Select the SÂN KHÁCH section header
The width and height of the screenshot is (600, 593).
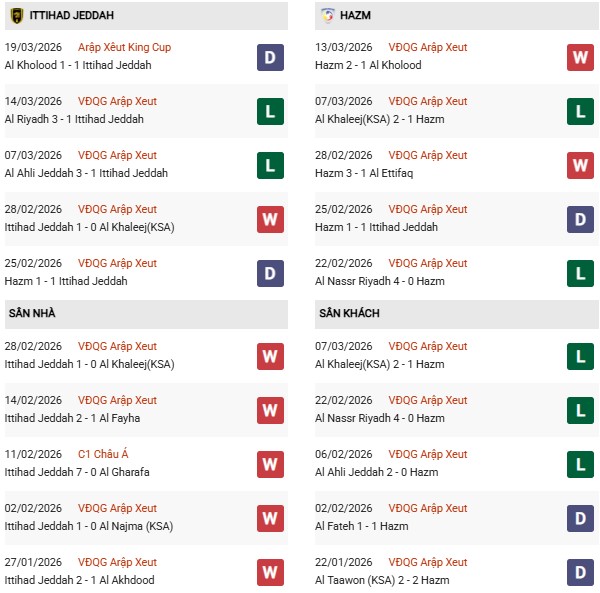coord(350,313)
